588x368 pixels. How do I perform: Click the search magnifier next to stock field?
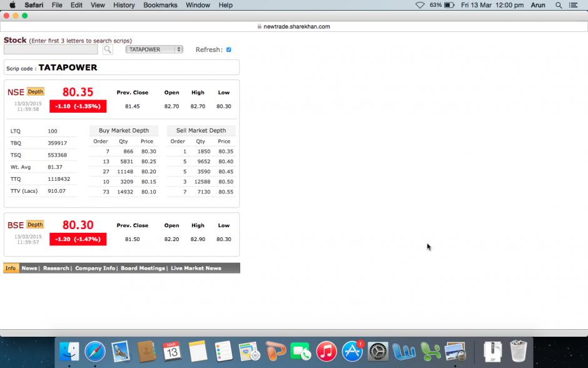(108, 49)
